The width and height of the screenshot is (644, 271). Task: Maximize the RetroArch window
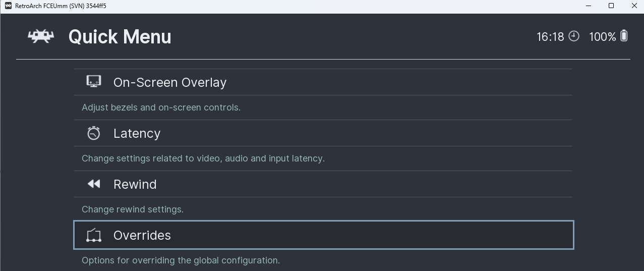click(611, 6)
